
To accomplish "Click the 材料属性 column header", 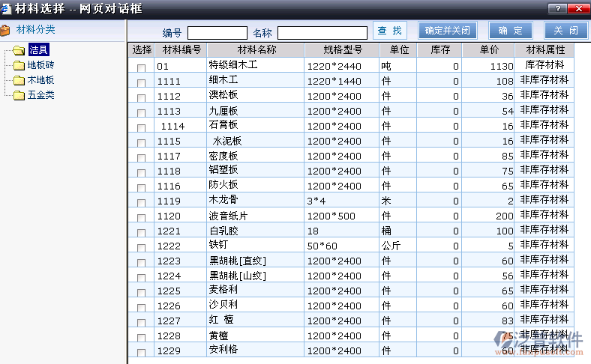I will pyautogui.click(x=544, y=49).
